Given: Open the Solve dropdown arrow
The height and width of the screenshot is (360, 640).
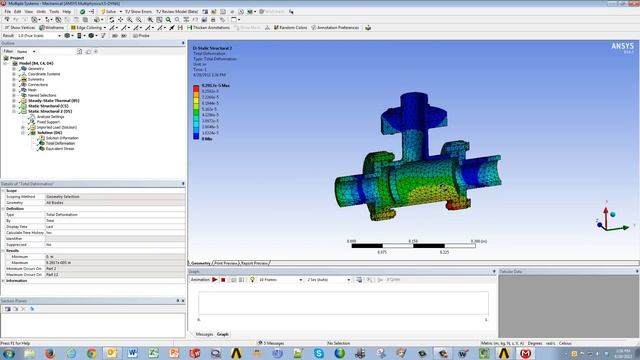Looking at the screenshot, I should pos(121,12).
